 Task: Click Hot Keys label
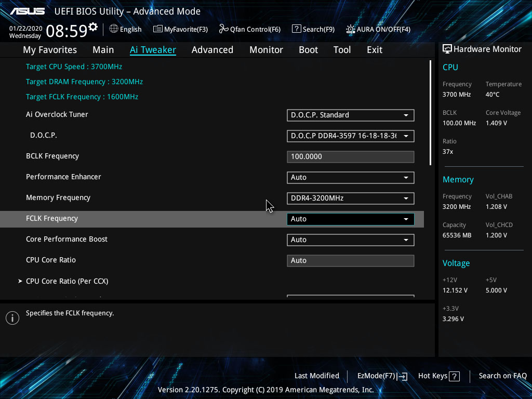point(433,376)
